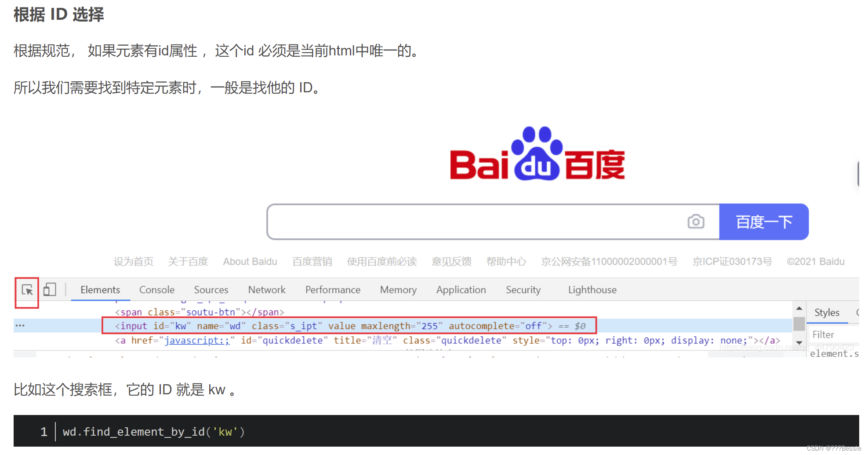Open the 使用百度前必读 footer link

click(x=382, y=262)
